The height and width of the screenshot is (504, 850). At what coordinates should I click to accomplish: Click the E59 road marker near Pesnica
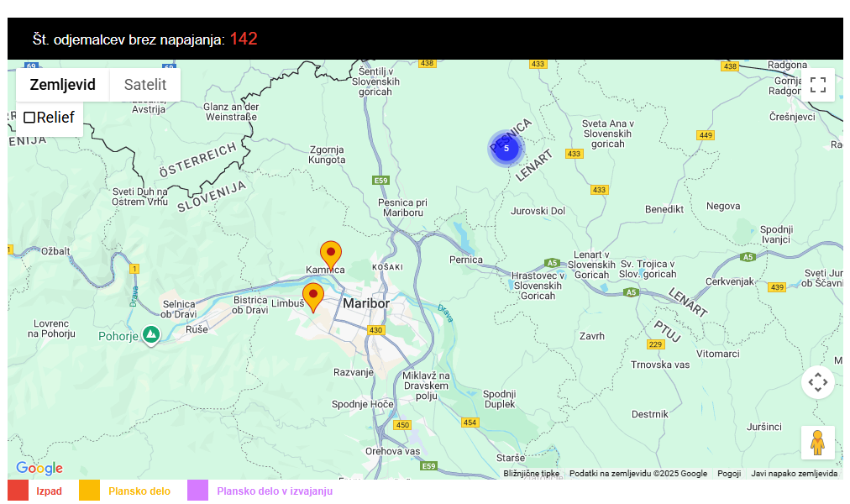[x=381, y=181]
